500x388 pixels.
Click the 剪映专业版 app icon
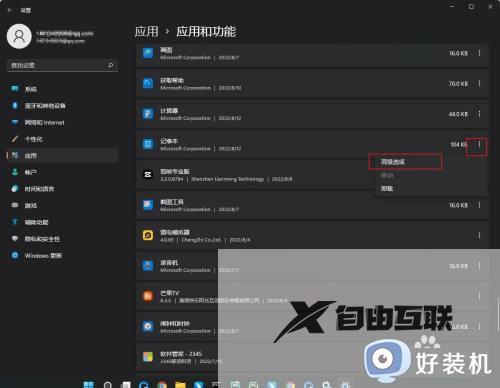148,174
